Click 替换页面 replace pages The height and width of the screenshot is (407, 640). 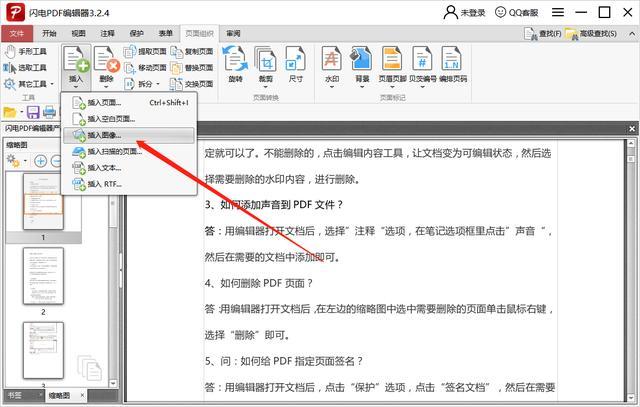click(x=192, y=67)
